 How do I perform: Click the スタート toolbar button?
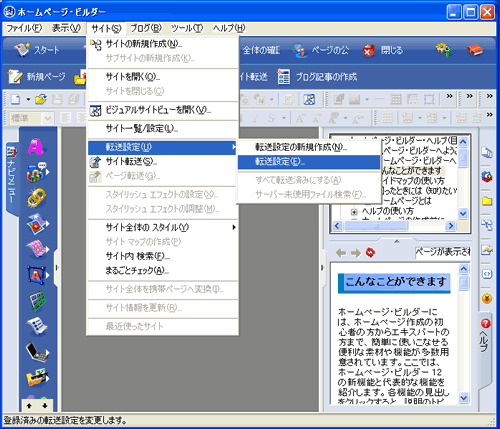coord(37,50)
